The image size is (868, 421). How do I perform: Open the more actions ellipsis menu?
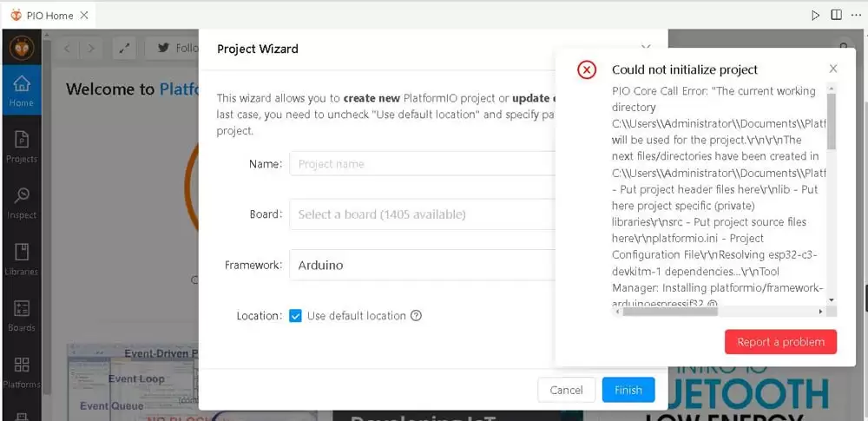coord(856,15)
